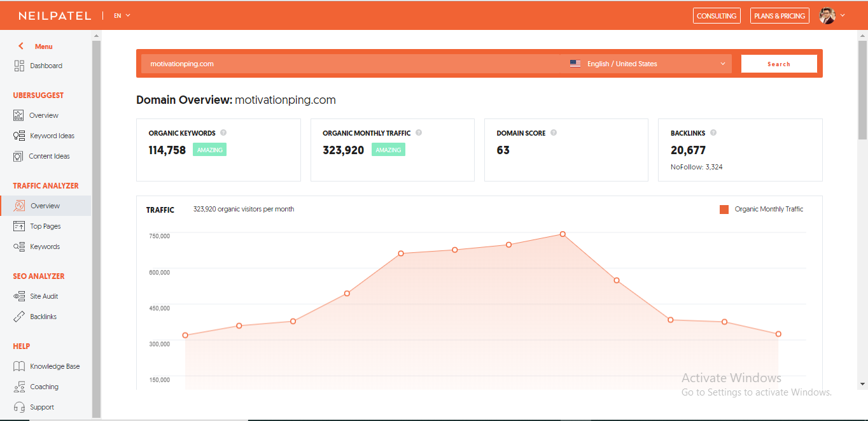Select Overview under Ubersuggest section
This screenshot has width=868, height=421.
click(x=43, y=115)
